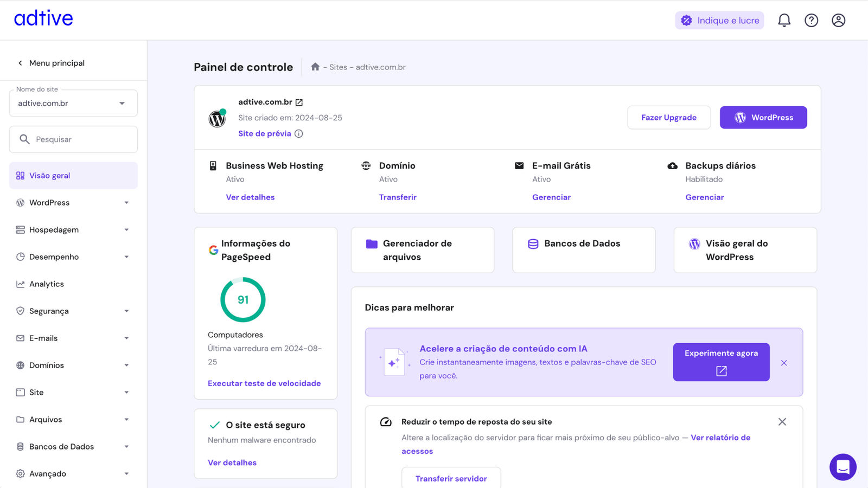The height and width of the screenshot is (488, 868).
Task: Dismiss the AI content creation banner
Action: pyautogui.click(x=784, y=363)
